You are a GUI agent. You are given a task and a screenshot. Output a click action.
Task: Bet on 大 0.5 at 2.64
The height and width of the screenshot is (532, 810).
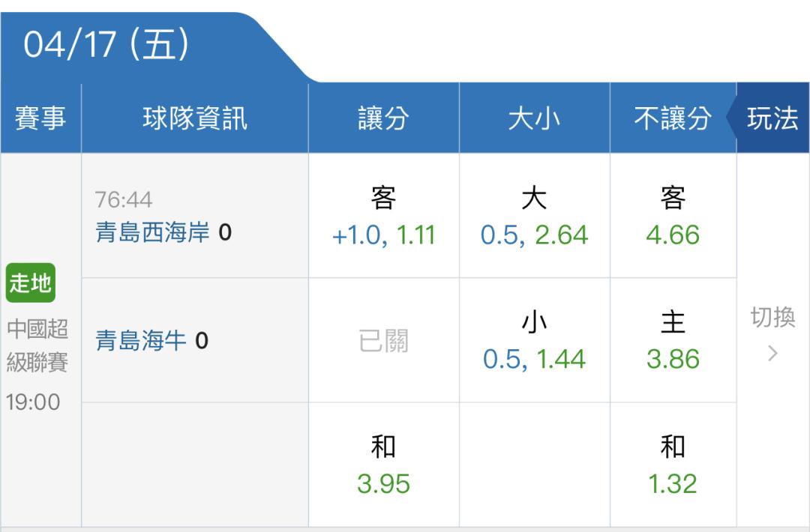click(534, 217)
